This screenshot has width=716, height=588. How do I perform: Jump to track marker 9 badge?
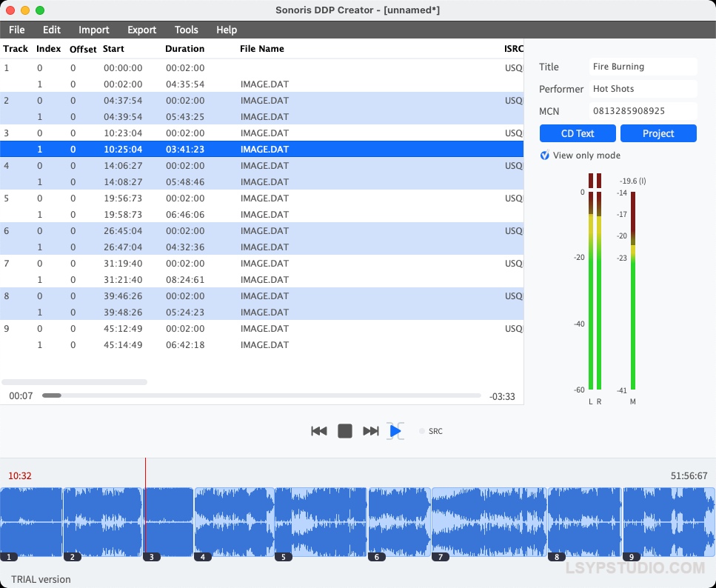[x=632, y=557]
